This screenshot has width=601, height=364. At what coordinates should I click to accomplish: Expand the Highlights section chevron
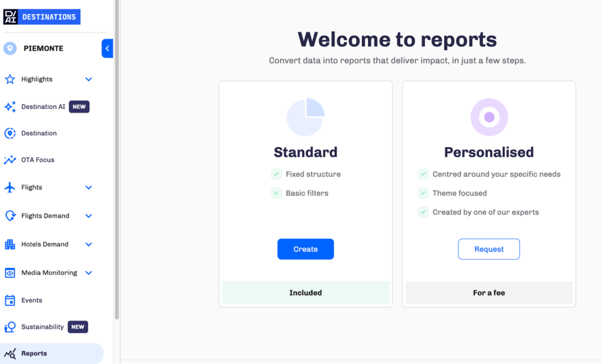tap(89, 79)
